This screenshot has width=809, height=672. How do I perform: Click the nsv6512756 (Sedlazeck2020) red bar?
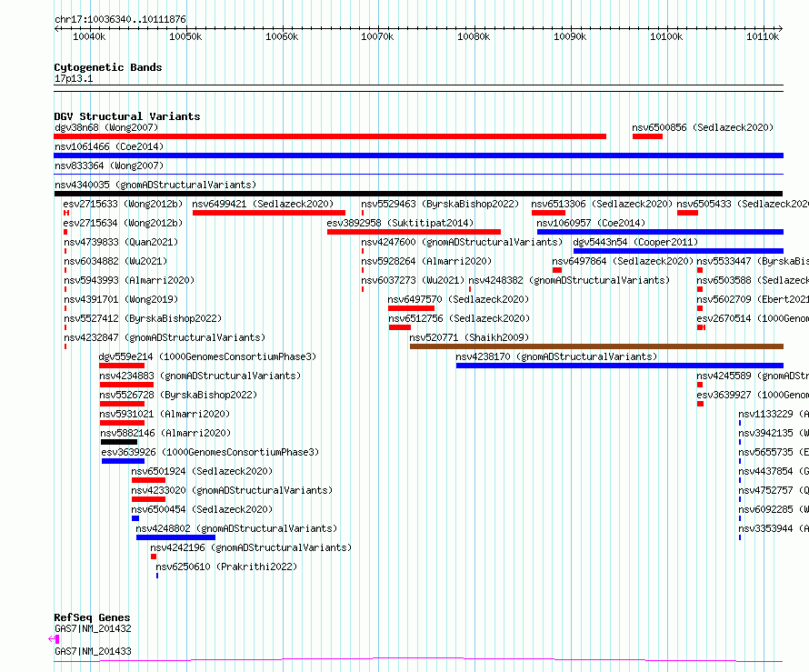pos(400,327)
